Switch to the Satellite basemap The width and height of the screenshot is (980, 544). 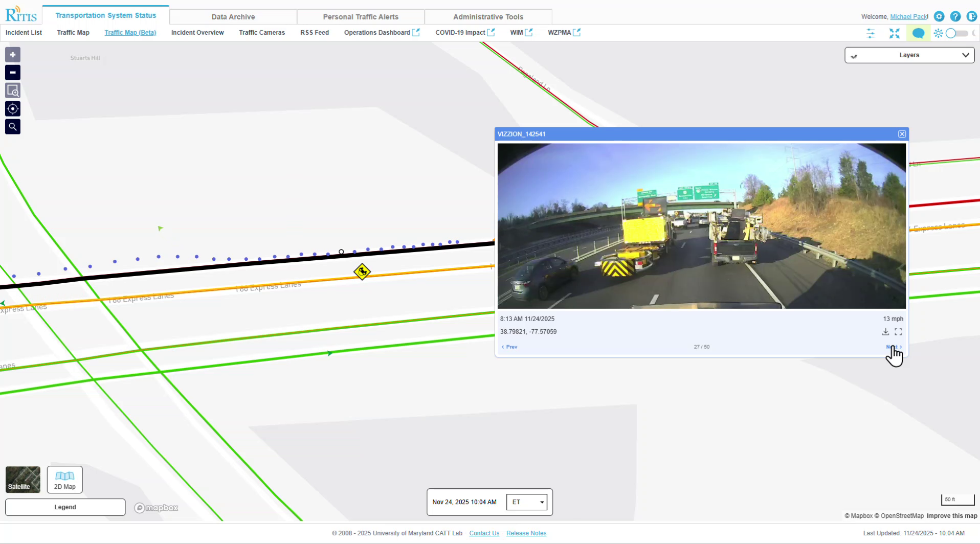coord(23,480)
